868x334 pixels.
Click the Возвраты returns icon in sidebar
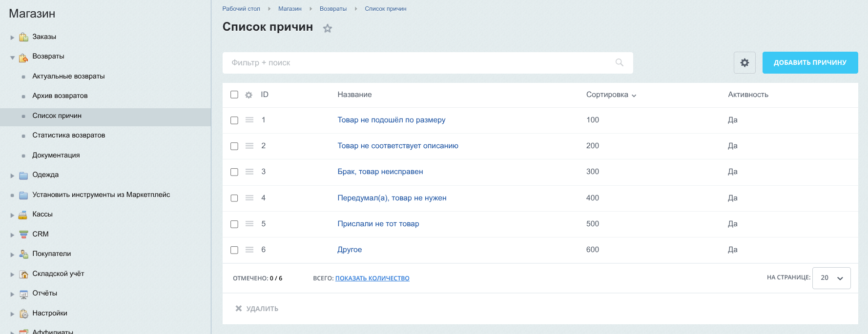(23, 58)
